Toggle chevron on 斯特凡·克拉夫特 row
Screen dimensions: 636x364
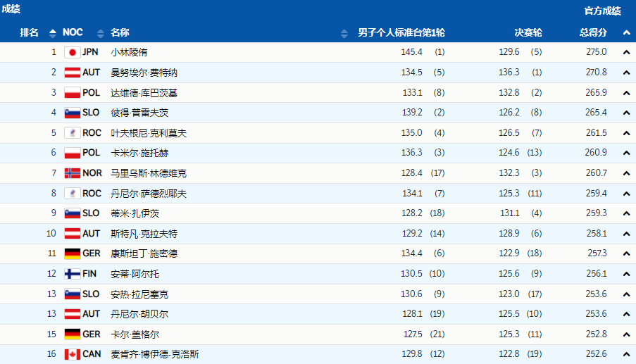click(626, 234)
